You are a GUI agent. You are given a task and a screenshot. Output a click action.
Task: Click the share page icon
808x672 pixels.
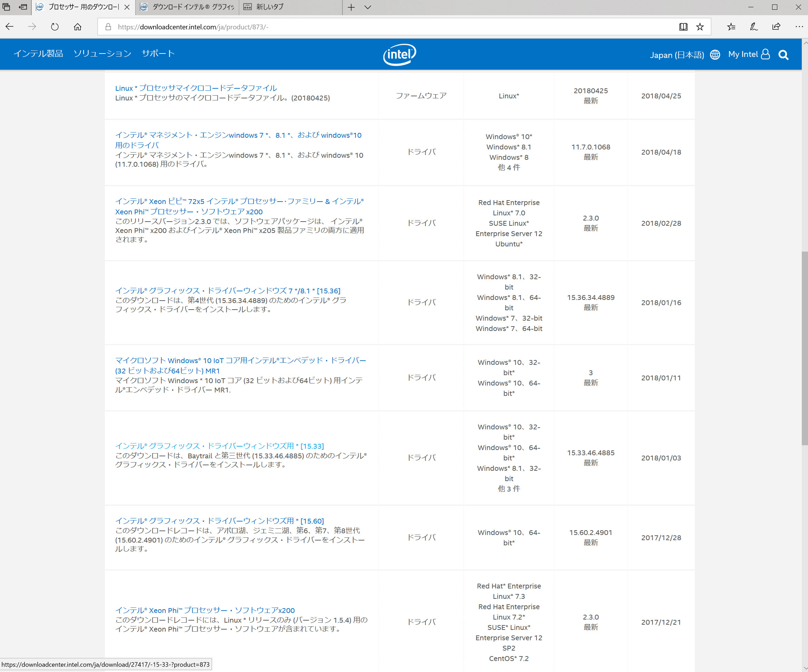click(776, 27)
